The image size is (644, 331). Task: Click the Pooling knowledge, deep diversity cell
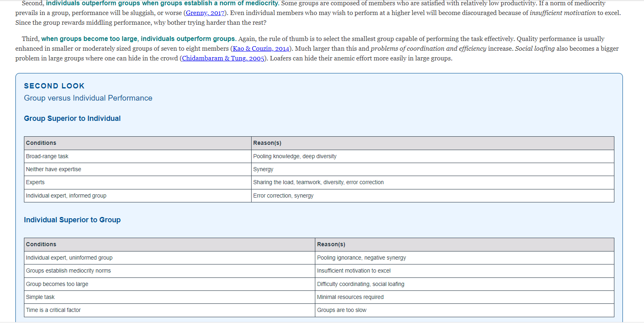tap(433, 157)
